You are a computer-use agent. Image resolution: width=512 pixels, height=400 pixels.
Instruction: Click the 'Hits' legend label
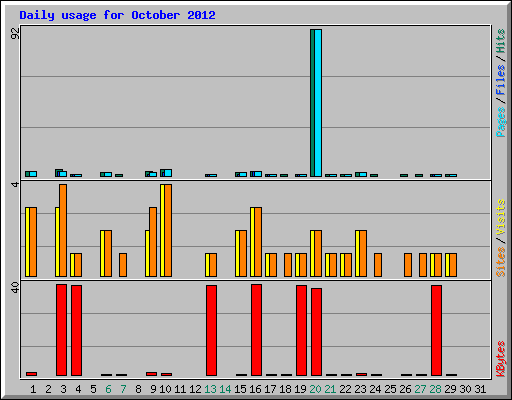(x=500, y=41)
